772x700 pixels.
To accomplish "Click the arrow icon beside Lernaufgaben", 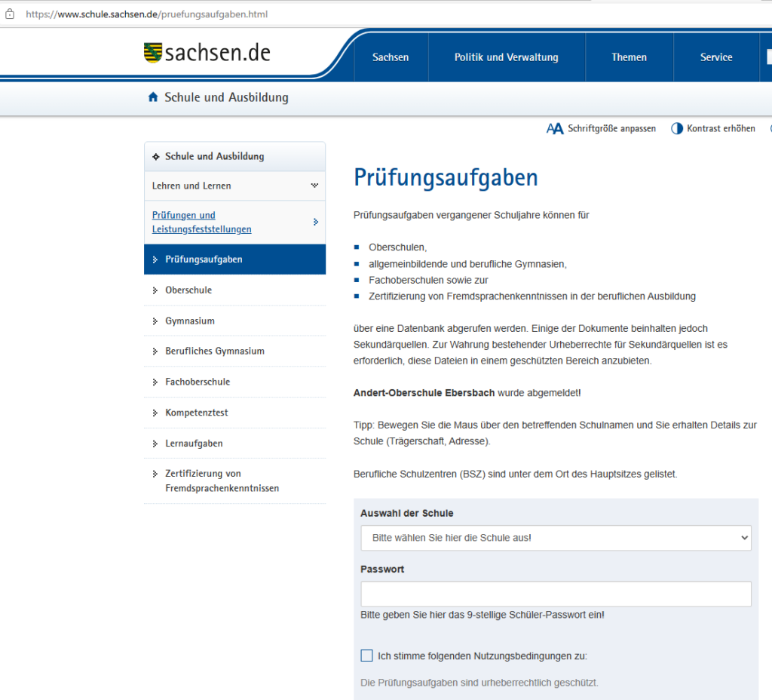I will coord(155,444).
